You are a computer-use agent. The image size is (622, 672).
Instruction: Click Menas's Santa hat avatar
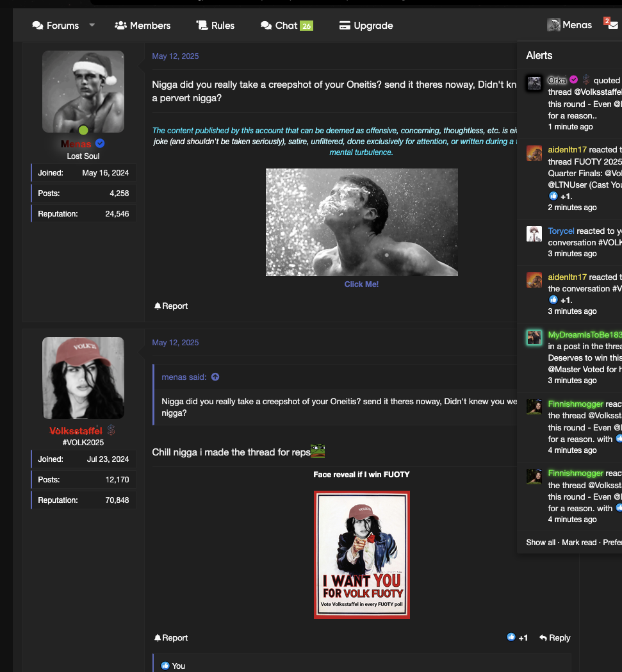[83, 92]
